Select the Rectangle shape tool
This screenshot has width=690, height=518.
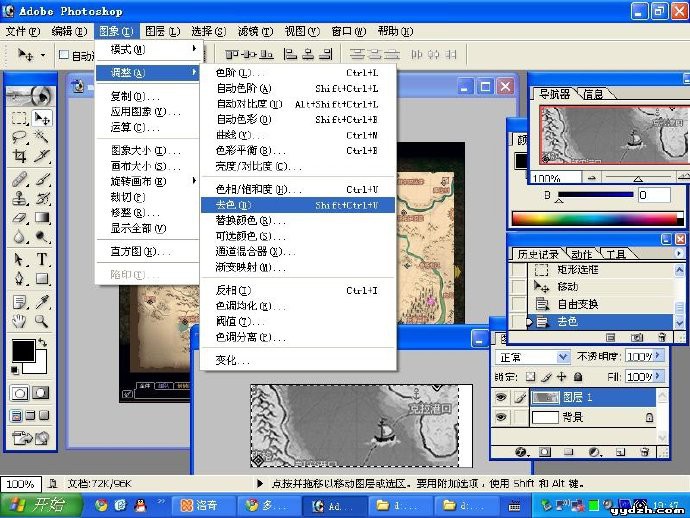42,278
